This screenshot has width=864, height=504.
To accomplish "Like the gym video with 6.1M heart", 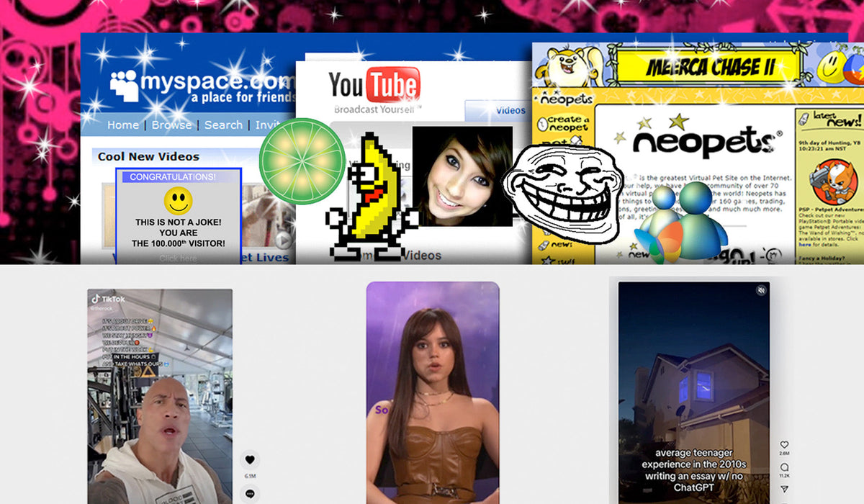I will (x=250, y=459).
